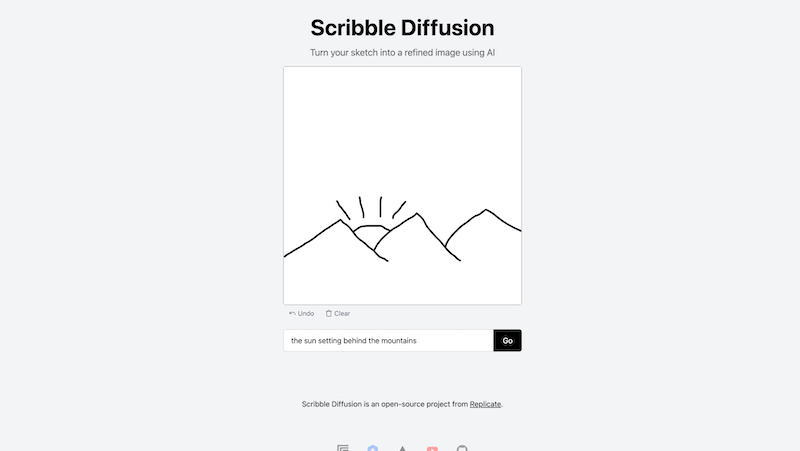The height and width of the screenshot is (451, 800).
Task: Click the leftmost mountain peak in sketch
Action: coord(337,221)
